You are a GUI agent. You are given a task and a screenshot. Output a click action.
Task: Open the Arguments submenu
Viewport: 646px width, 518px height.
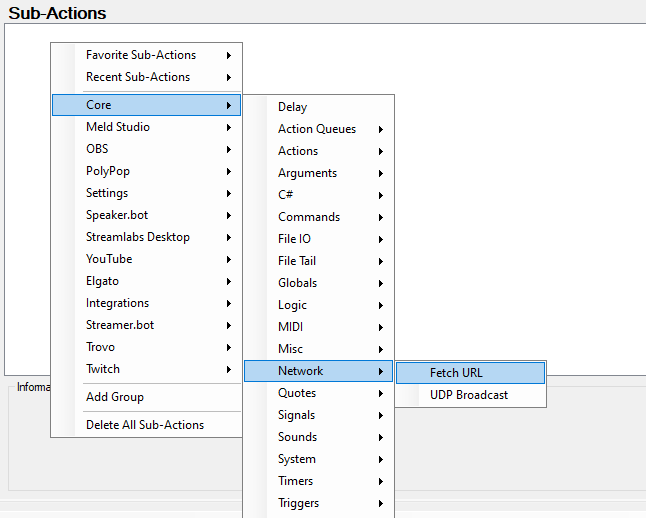(x=307, y=173)
